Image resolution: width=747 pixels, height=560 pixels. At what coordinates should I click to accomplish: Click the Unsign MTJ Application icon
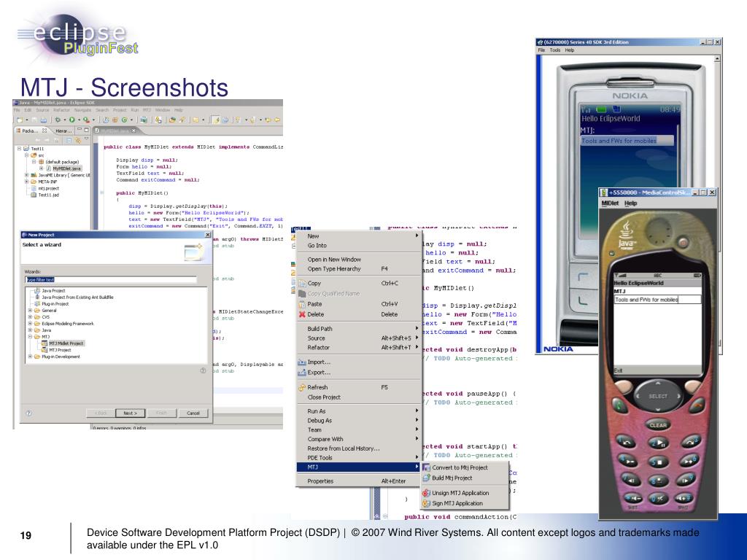(426, 493)
